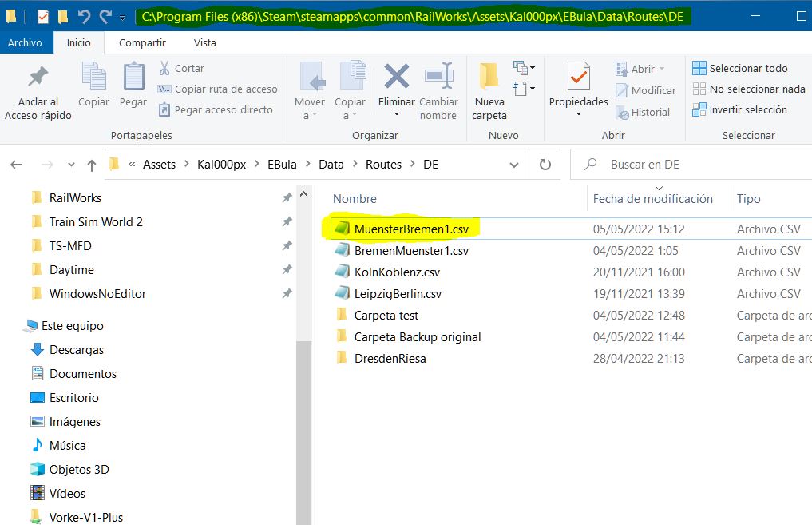
Task: Sort by Fecha de modificación column header
Action: [652, 199]
